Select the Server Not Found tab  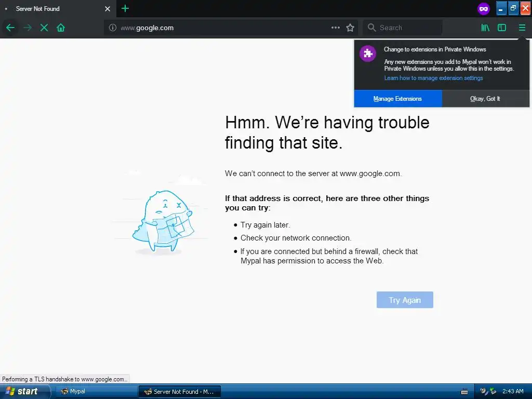tap(58, 9)
